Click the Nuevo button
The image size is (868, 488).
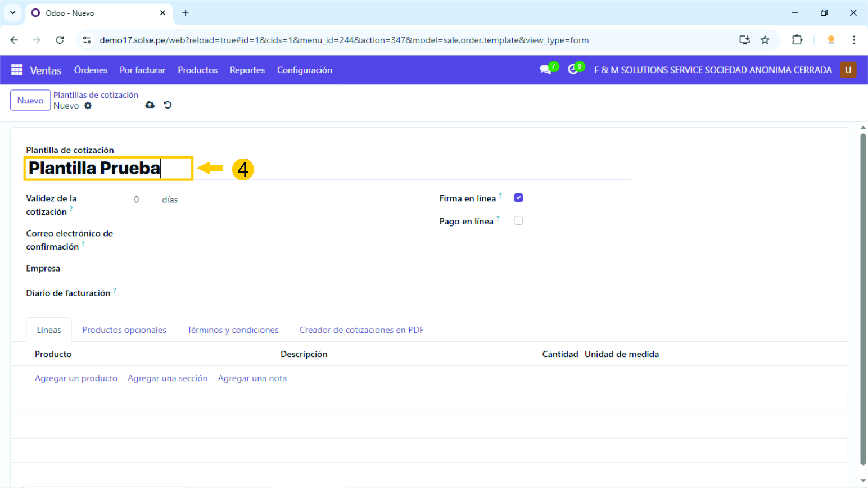[x=30, y=101]
